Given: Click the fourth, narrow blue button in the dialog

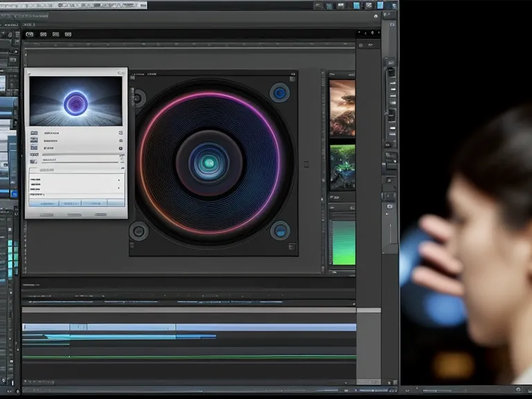Looking at the screenshot, I should [116, 203].
